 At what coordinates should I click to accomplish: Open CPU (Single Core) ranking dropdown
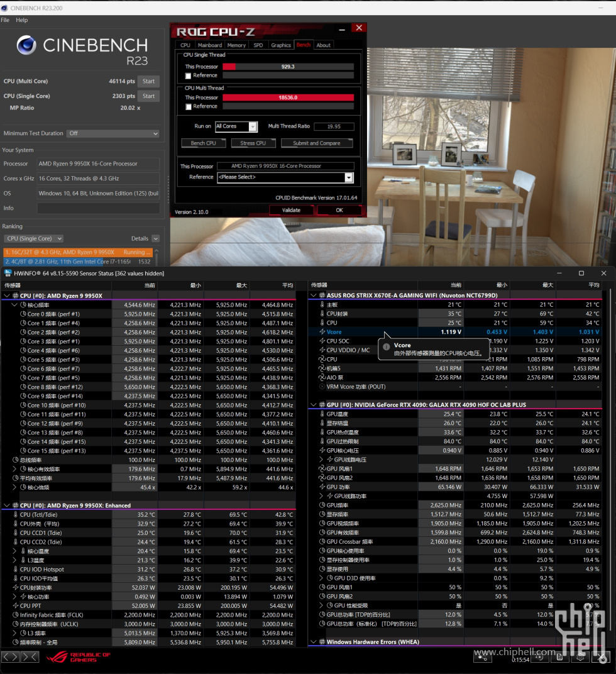point(33,238)
